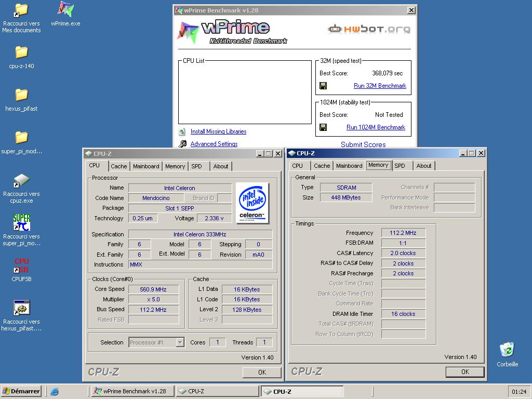Open the Mes documents shortcut folder
Viewport: 532px width, 399px height.
(21, 10)
